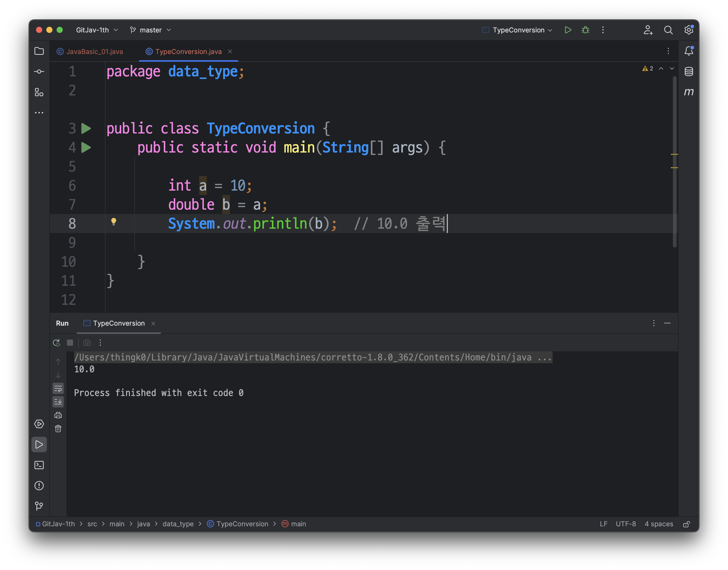Open TypeConversion run configuration dropdown
This screenshot has width=728, height=570.
point(518,30)
